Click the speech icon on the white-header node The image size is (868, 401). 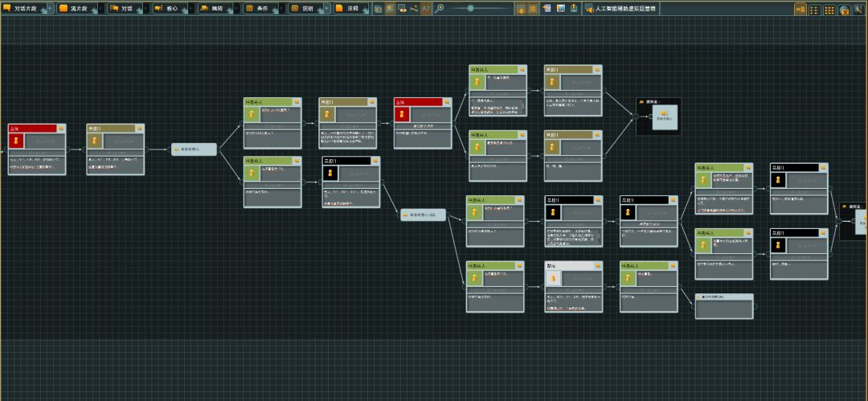pyautogui.click(x=598, y=266)
